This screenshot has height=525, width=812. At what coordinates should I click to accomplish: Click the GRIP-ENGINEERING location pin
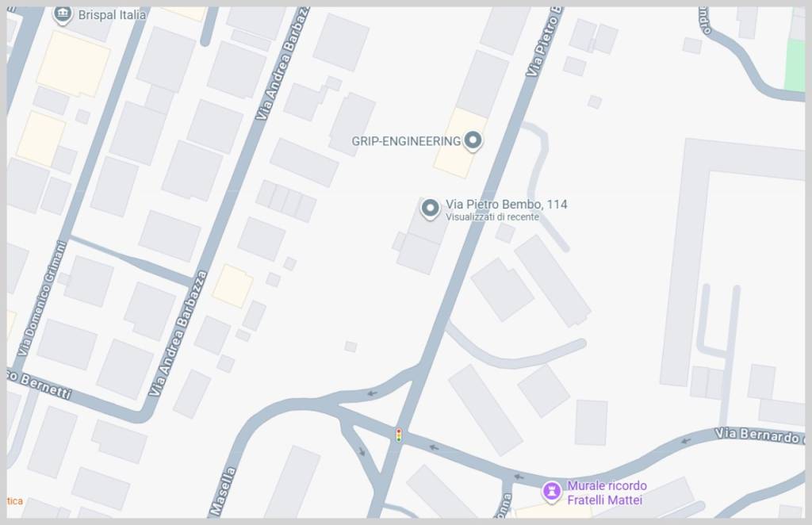[x=473, y=141]
